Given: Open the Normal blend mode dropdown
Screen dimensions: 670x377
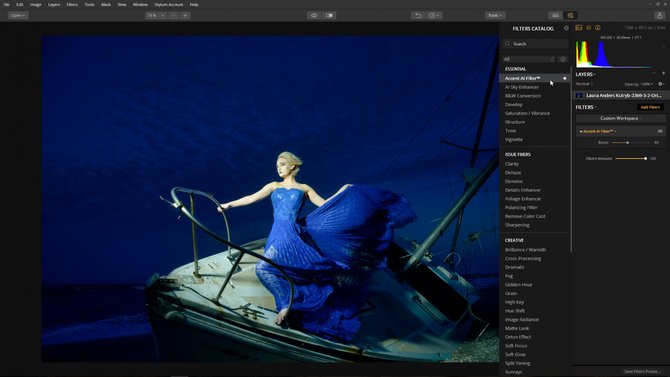Looking at the screenshot, I should 585,84.
